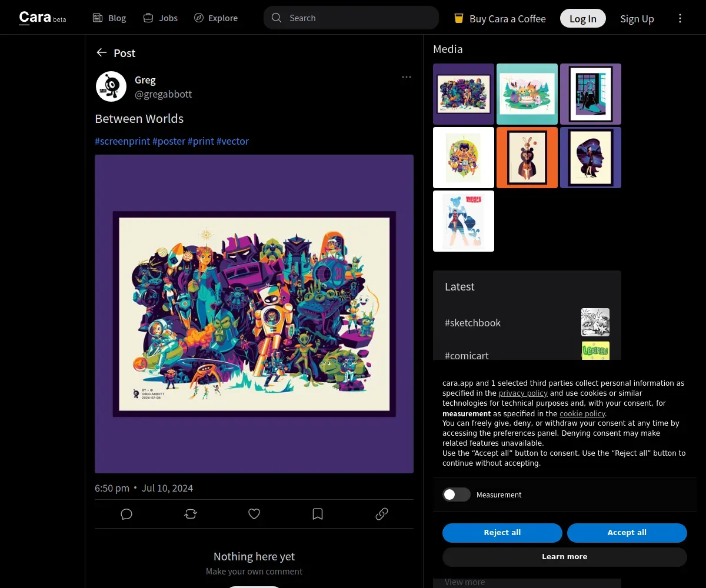Copy the post link icon

coord(382,514)
